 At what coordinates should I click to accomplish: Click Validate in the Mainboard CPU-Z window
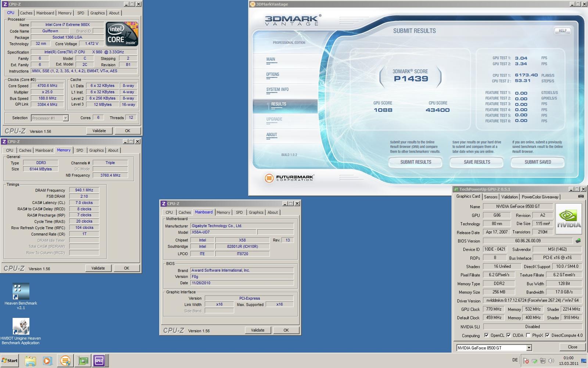coord(258,330)
